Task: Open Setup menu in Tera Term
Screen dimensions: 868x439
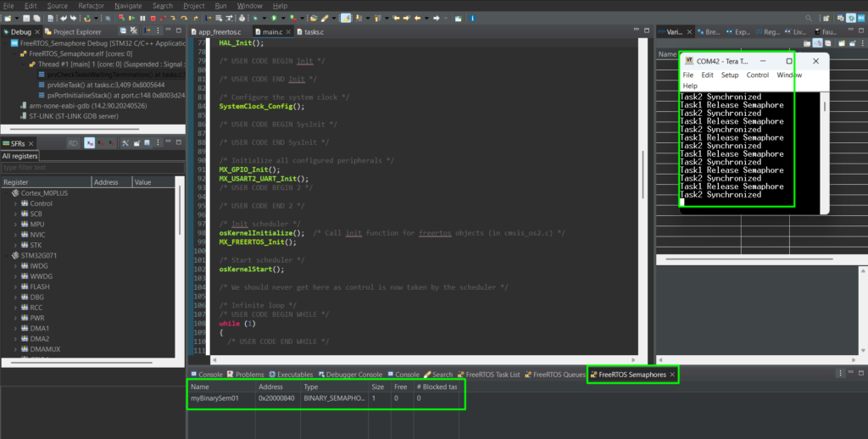Action: coord(729,75)
